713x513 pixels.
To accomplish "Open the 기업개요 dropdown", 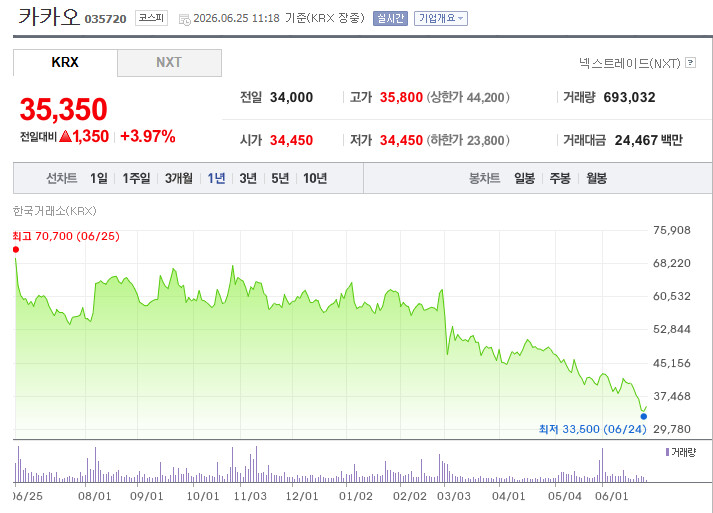I will click(x=441, y=18).
